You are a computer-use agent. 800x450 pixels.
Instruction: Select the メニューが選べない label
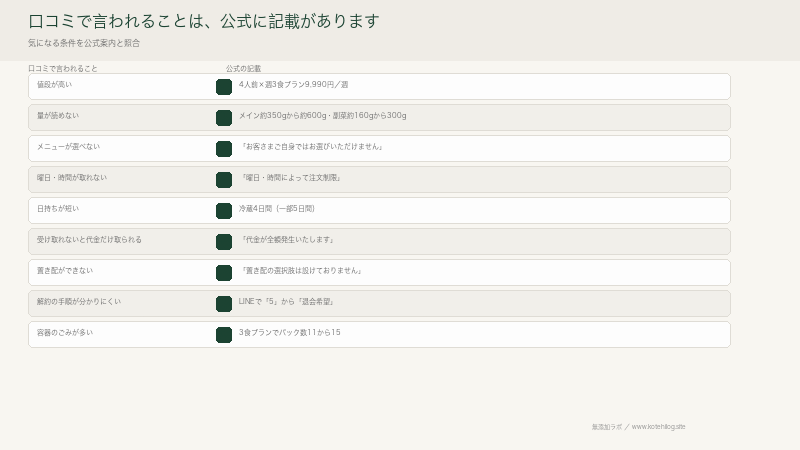click(68, 146)
